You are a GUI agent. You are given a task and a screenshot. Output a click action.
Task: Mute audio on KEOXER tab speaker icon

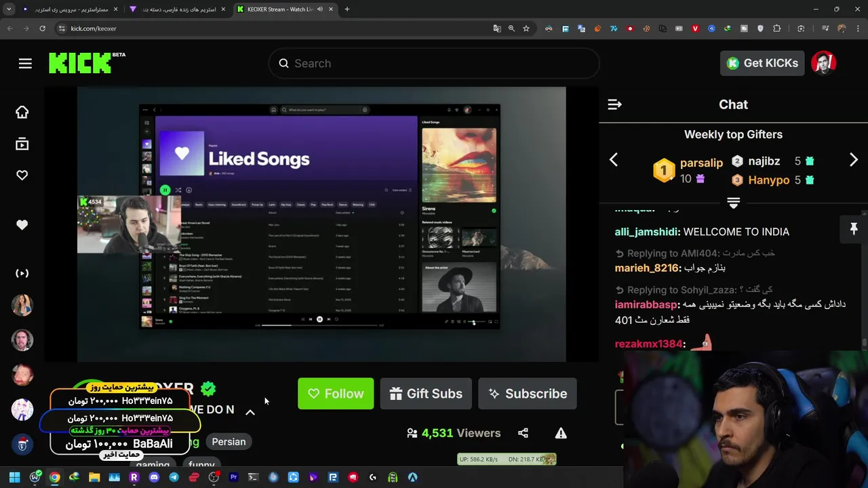(x=319, y=9)
